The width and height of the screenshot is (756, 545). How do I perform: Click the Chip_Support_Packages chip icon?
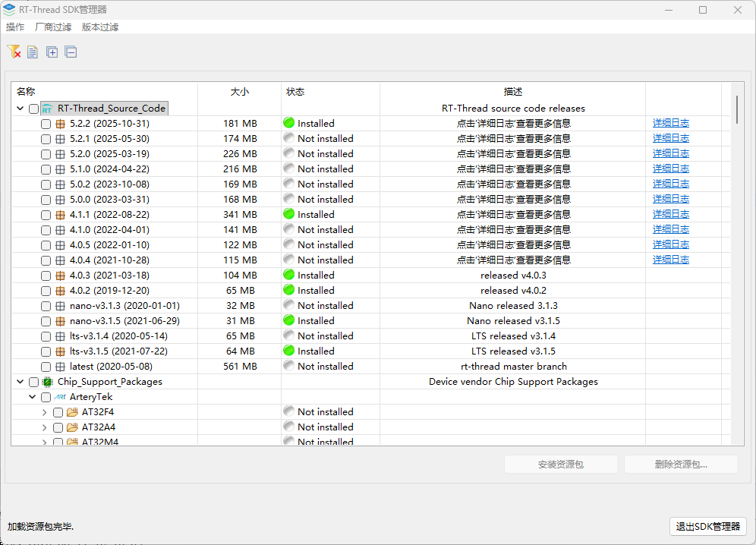(47, 382)
